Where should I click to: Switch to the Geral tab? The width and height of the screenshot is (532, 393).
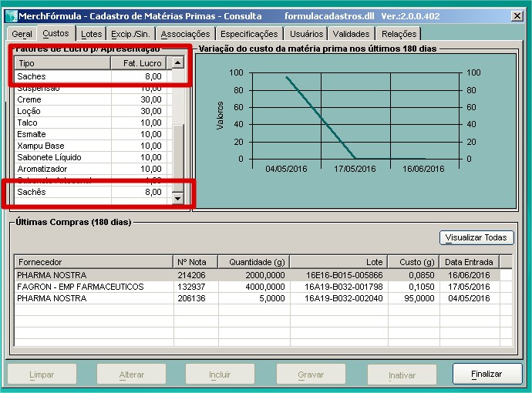coord(22,34)
